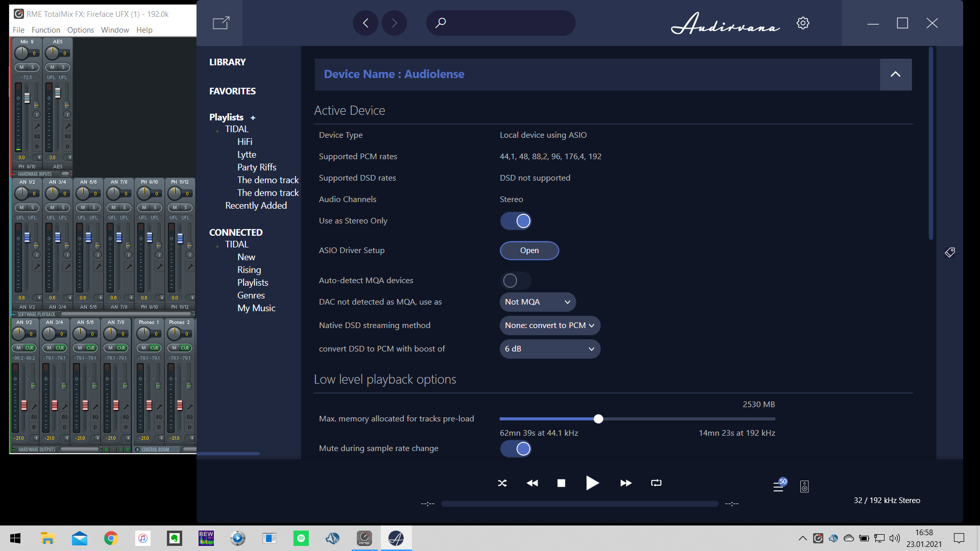The image size is (980, 551).
Task: Toggle Cue on Phones 2 output
Action: tap(185, 348)
